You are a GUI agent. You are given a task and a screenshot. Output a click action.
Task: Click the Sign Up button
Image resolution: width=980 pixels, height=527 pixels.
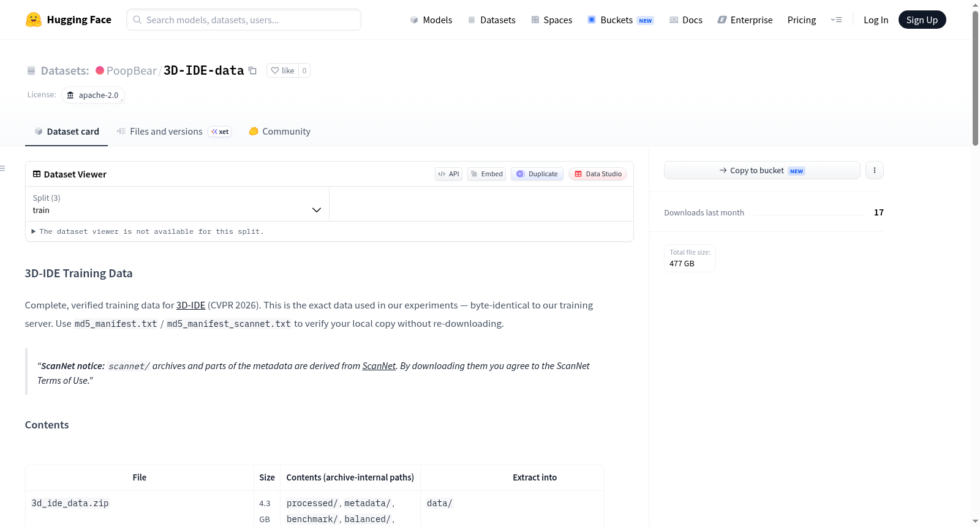pos(922,20)
